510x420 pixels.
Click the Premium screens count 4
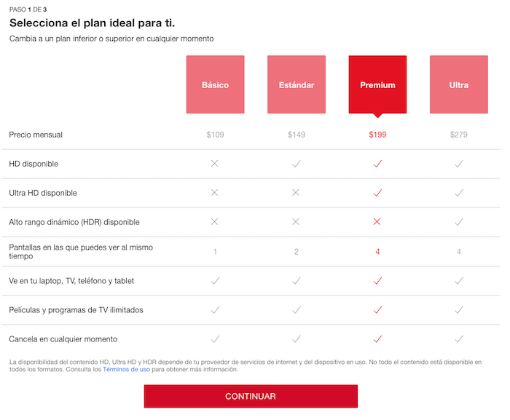(x=377, y=252)
